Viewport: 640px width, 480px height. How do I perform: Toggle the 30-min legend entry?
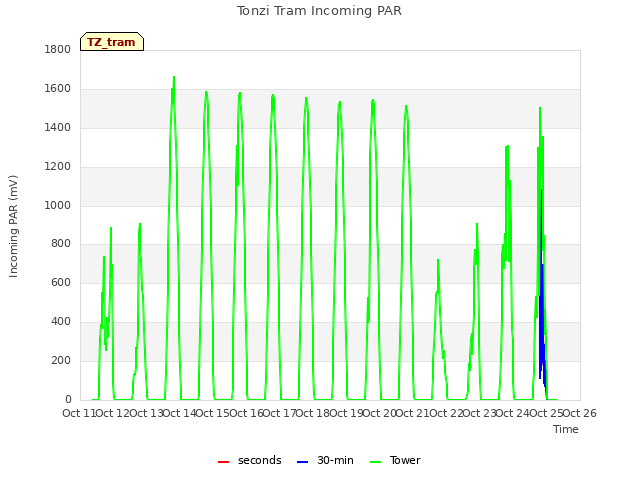[325, 460]
